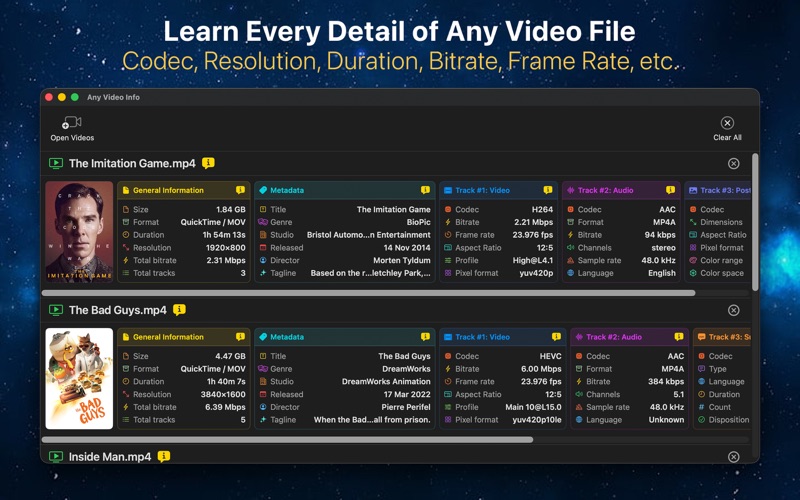Viewport: 800px width, 500px height.
Task: Click the yellow info bubble beside Inside Man.mp4
Action: 164,456
